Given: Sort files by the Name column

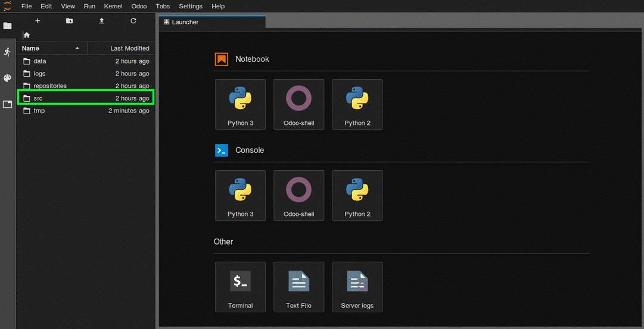Looking at the screenshot, I should (52, 48).
